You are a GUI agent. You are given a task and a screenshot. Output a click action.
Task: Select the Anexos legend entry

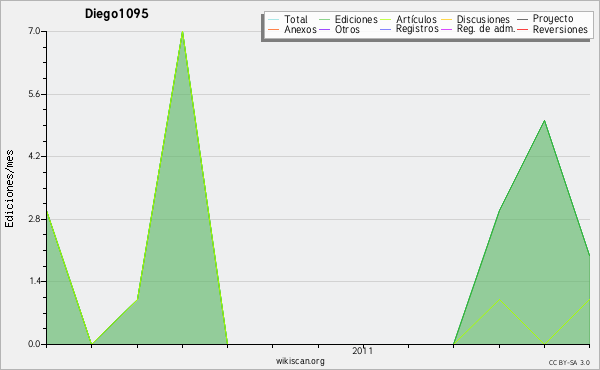click(x=292, y=29)
